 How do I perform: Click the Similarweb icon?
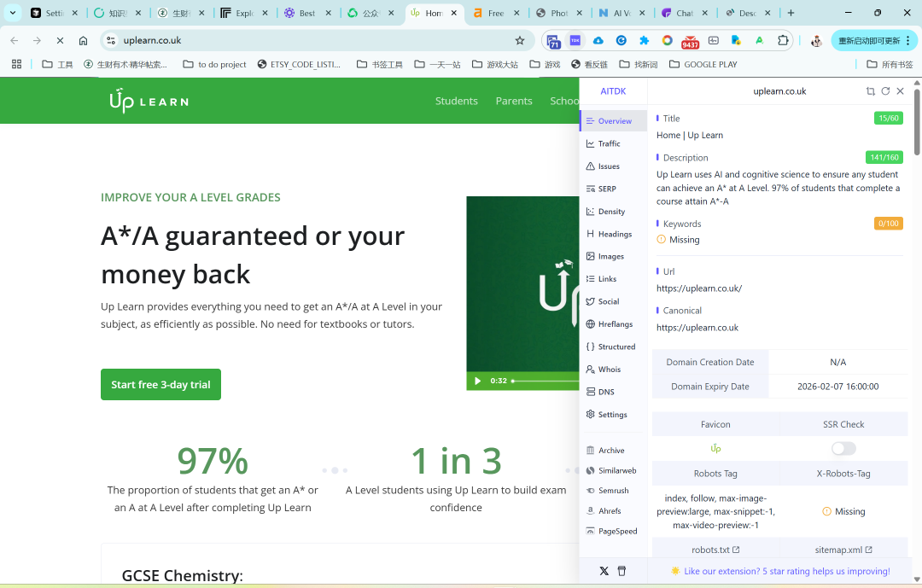point(591,470)
